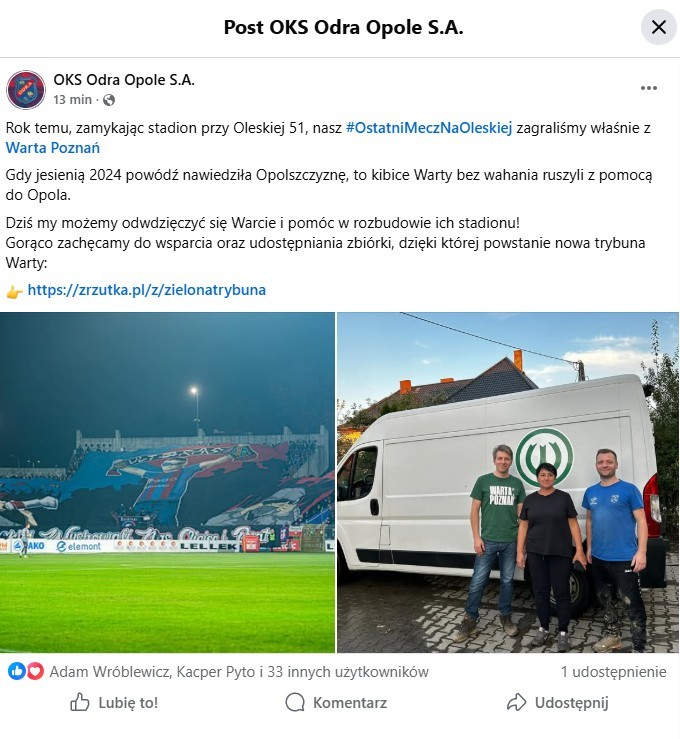The width and height of the screenshot is (680, 739).
Task: Click the globe public visibility icon
Action: pos(109,100)
